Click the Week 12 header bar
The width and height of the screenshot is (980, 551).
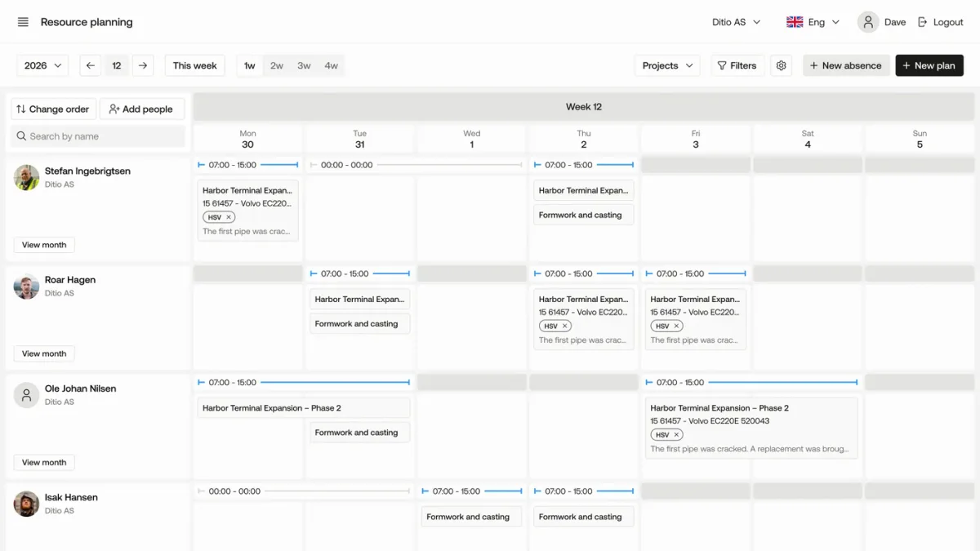coord(584,107)
